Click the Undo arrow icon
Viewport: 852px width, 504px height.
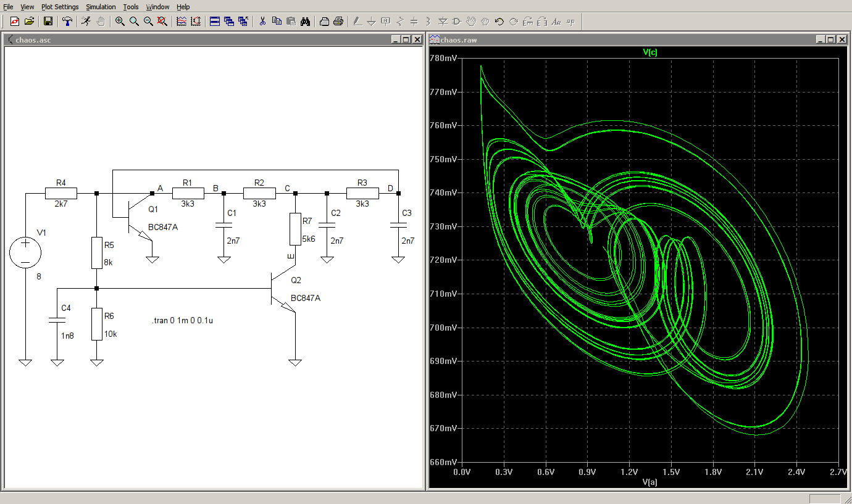[499, 21]
